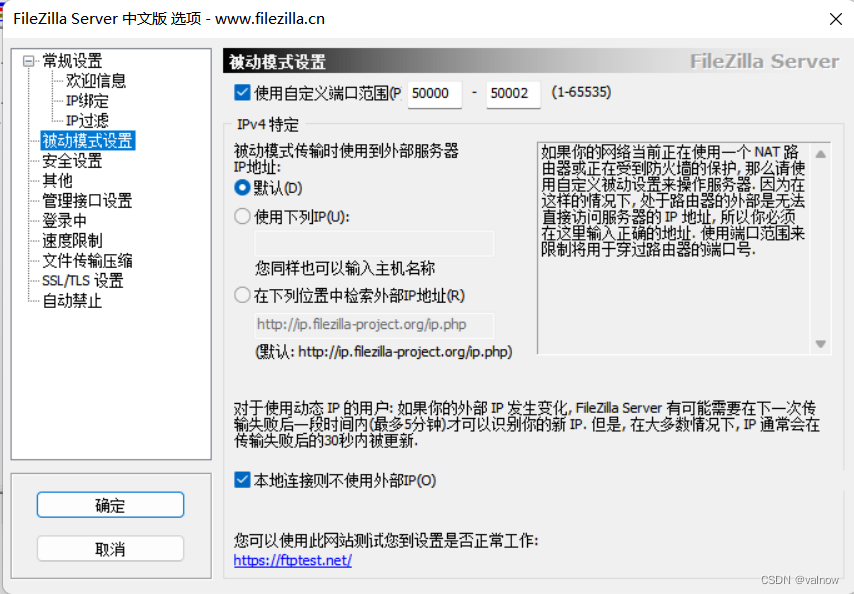Close the FileZilla Server options dialog
This screenshot has width=854, height=594.
pos(835,19)
